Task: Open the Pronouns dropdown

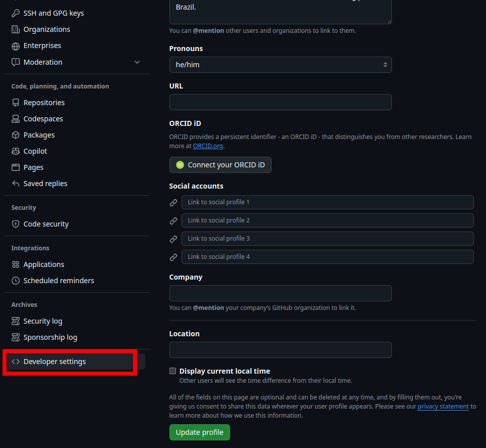Action: click(x=280, y=65)
